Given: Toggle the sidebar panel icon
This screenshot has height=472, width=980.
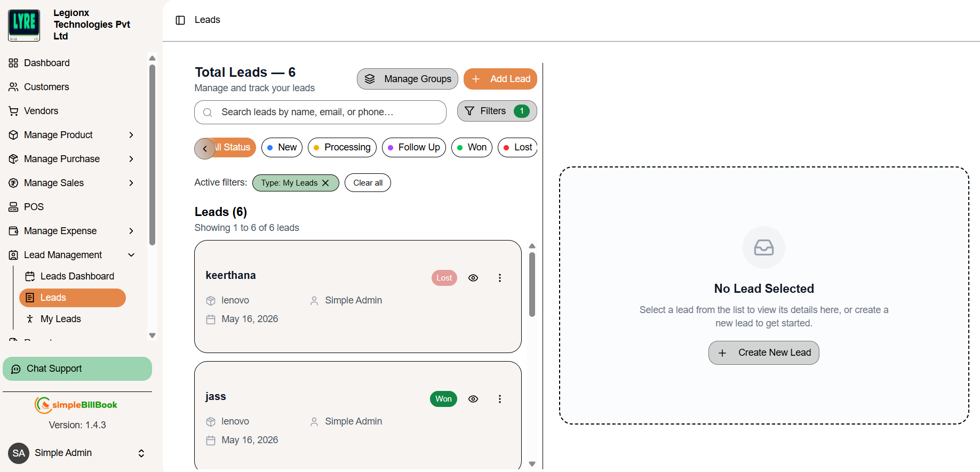Looking at the screenshot, I should (180, 20).
